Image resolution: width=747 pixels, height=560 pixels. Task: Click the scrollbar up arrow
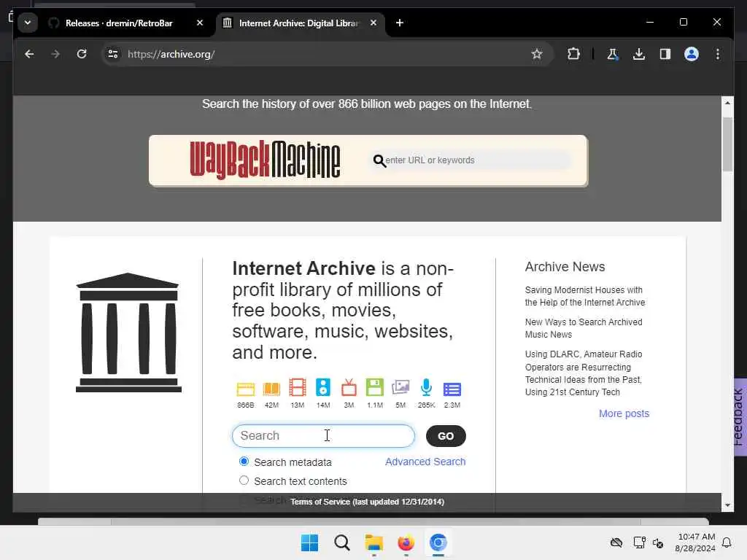point(727,102)
